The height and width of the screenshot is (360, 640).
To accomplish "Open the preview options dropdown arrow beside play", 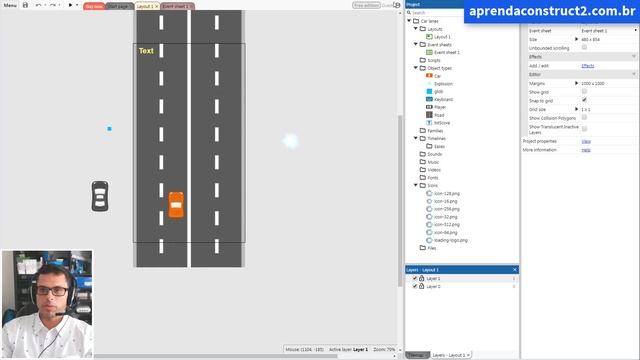I will [77, 5].
